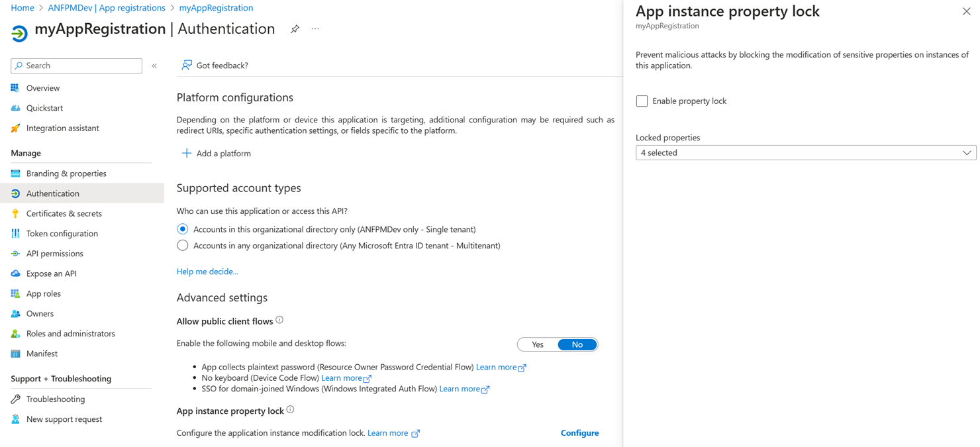Click Configure for property lock
The width and height of the screenshot is (980, 447).
tap(579, 433)
